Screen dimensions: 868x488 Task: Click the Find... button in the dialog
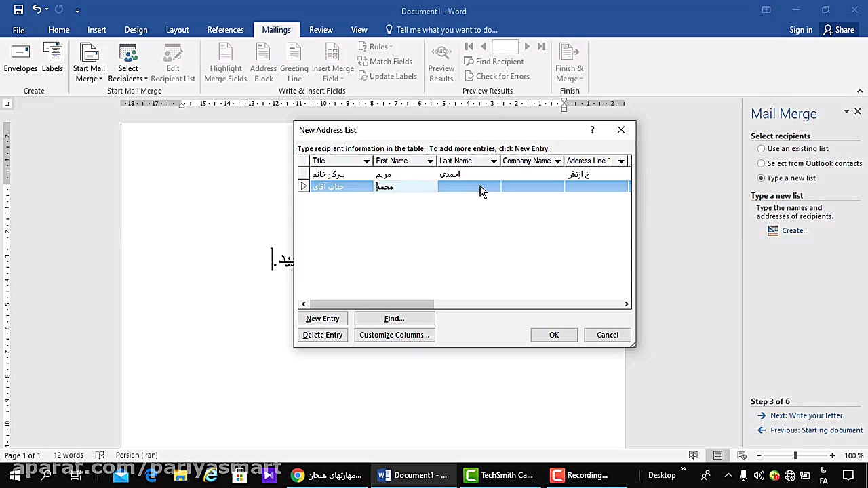[394, 319]
